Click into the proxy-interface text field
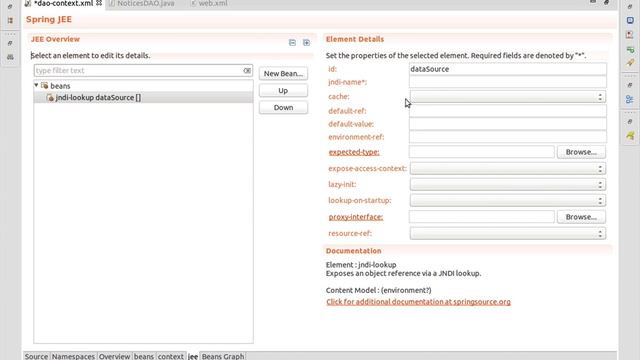Screen dimensions: 640x360 [x=482, y=217]
